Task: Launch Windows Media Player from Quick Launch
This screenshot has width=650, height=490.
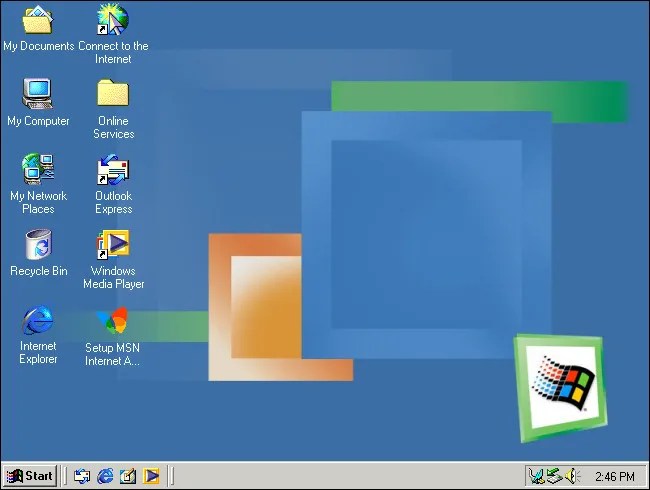Action: pos(151,476)
